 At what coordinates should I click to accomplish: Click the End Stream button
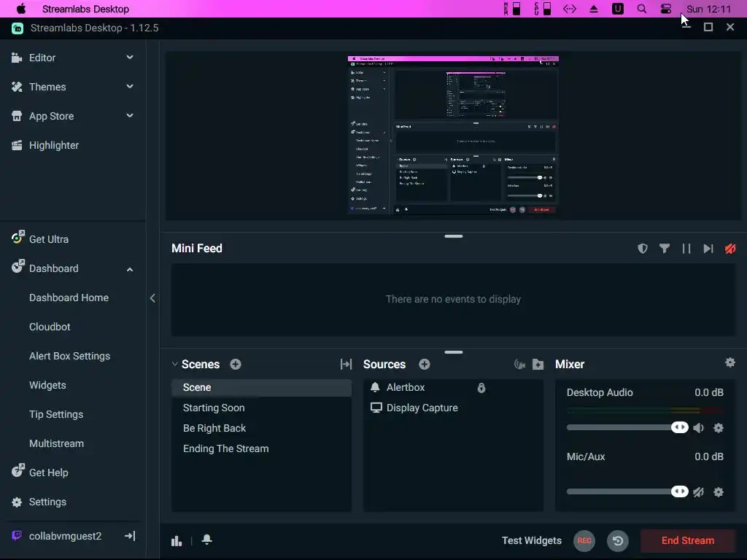(687, 540)
